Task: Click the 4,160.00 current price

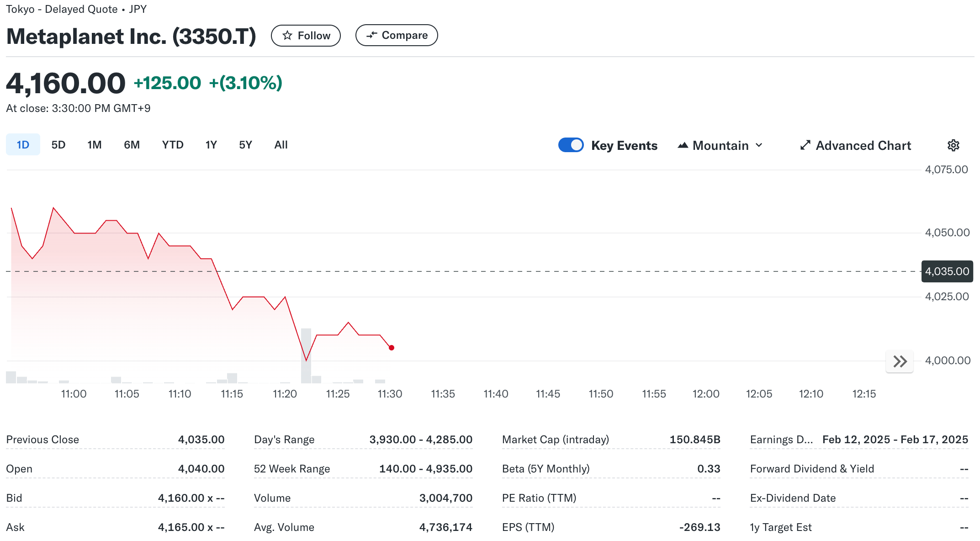Action: pyautogui.click(x=65, y=84)
